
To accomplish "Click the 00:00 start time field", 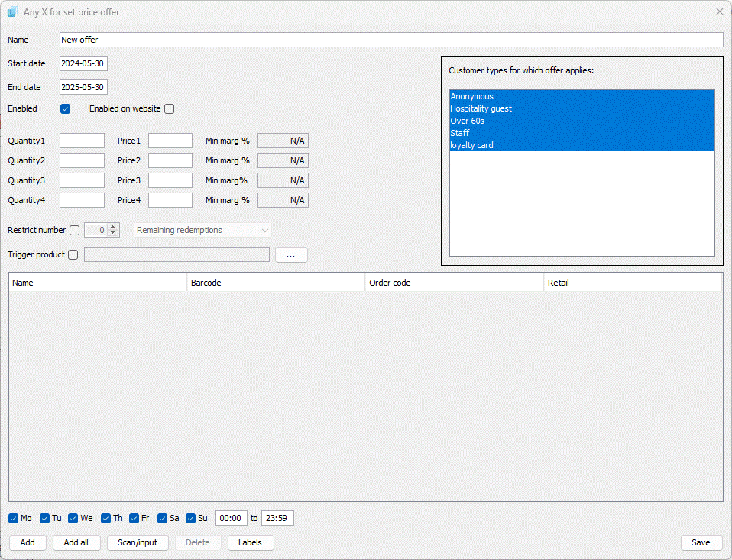I will [231, 518].
